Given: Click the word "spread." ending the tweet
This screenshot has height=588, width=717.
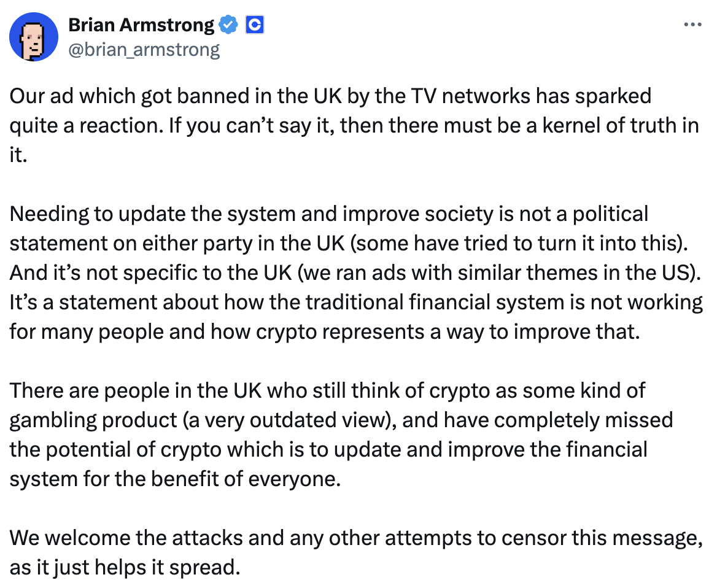Looking at the screenshot, I should [x=205, y=567].
